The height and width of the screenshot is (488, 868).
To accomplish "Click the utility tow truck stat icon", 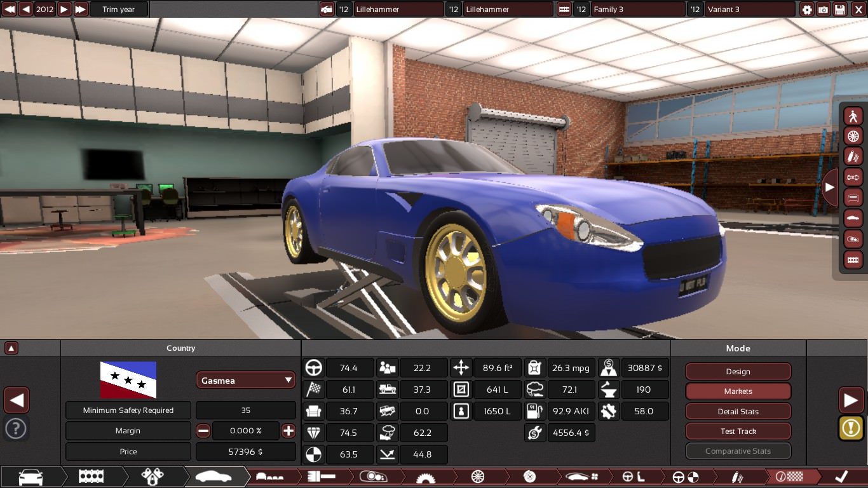I will pos(388,390).
